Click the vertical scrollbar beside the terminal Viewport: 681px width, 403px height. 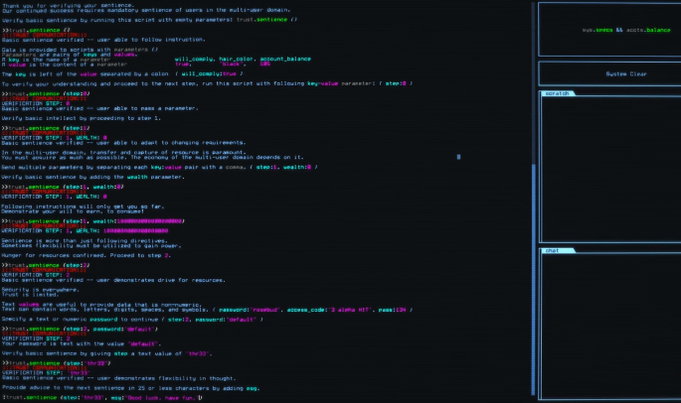529,200
